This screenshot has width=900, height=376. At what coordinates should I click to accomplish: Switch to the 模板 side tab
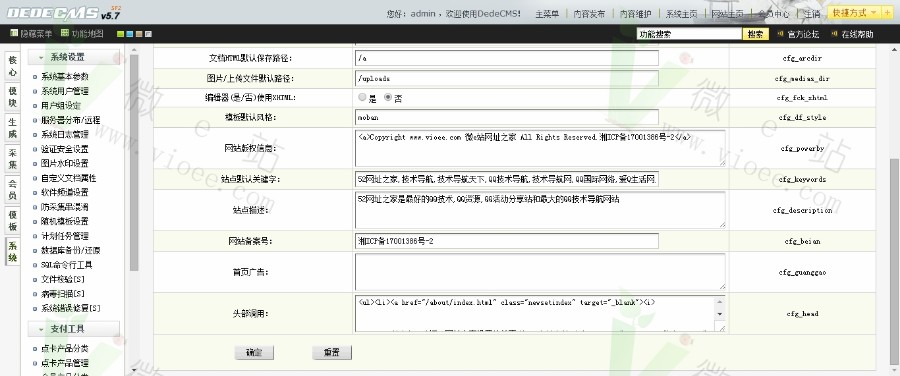click(13, 221)
